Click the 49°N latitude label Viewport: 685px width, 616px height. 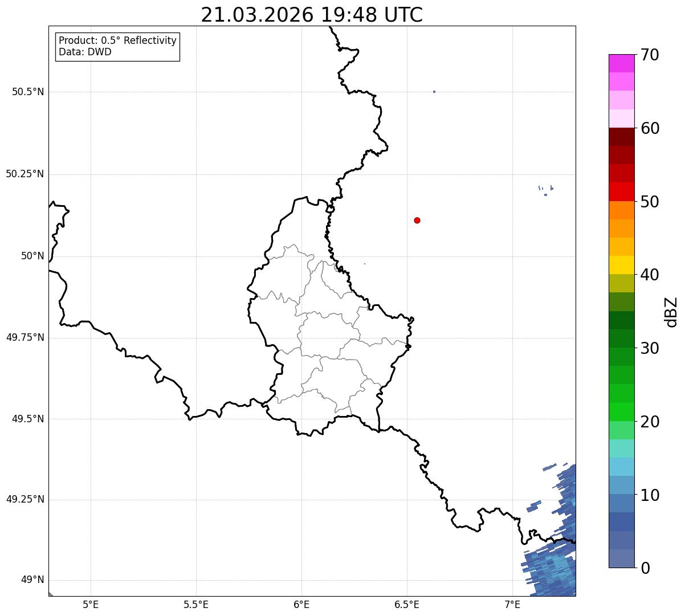coord(32,580)
